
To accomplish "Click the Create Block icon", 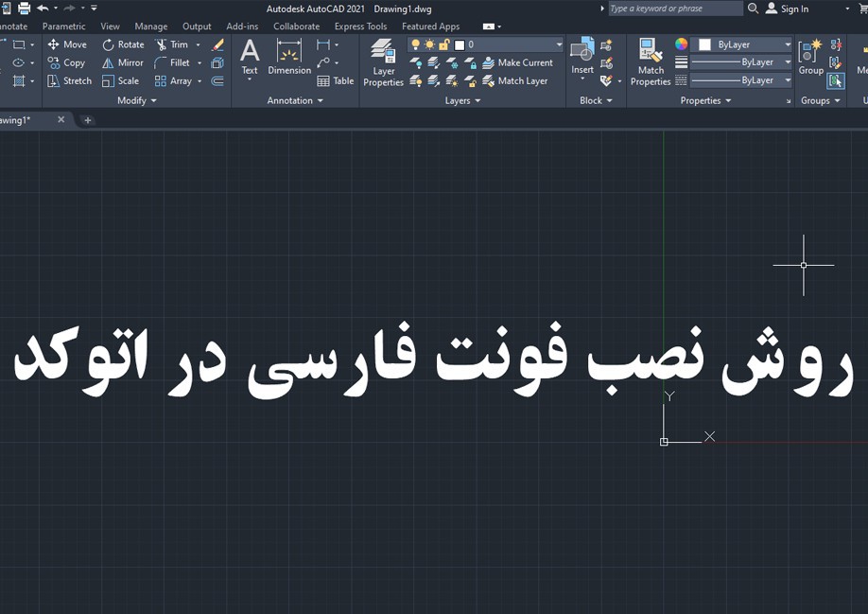I will 606,44.
